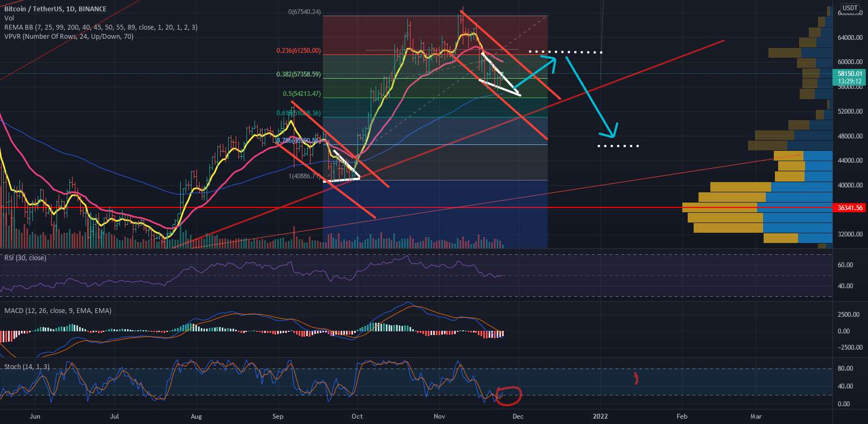The image size is (868, 424).
Task: Click the 0.618 Fibonacci level label
Action: [x=299, y=113]
